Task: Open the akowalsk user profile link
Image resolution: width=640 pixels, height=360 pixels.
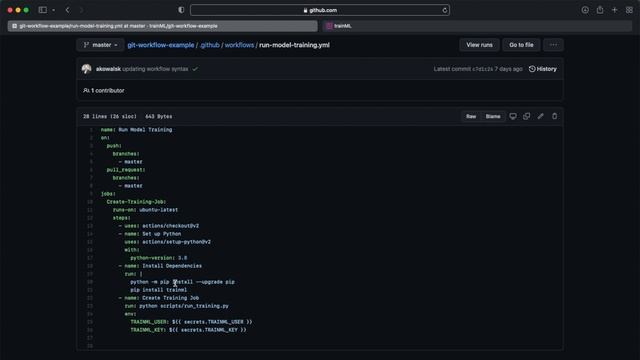Action: 108,69
